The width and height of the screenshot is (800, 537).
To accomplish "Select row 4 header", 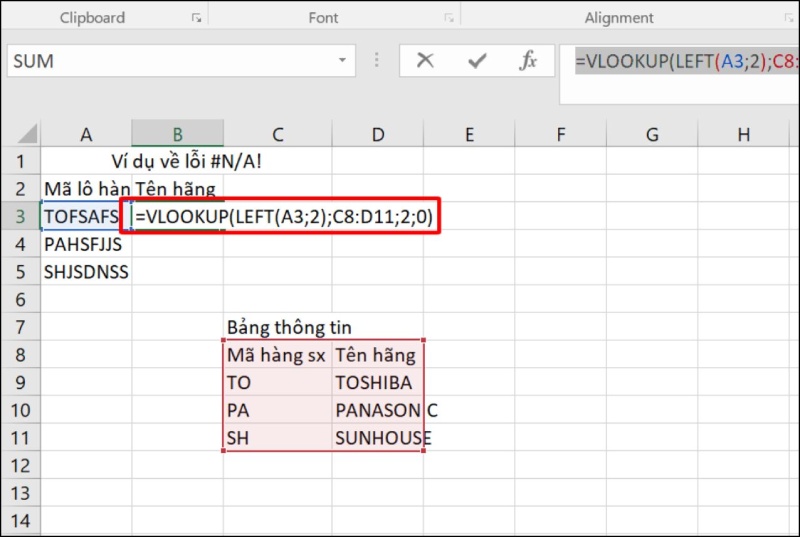I will pyautogui.click(x=20, y=244).
